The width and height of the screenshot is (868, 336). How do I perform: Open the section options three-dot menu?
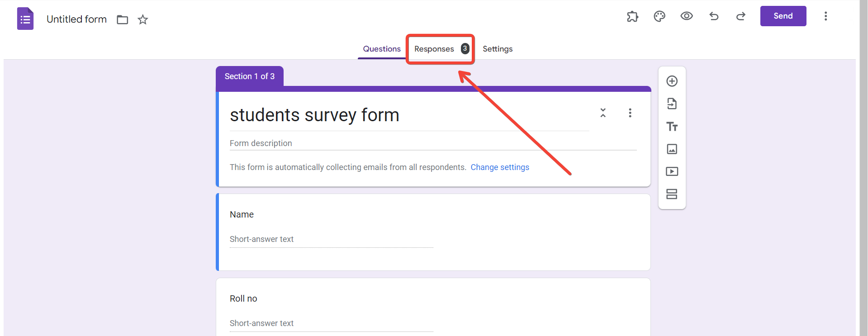tap(630, 113)
